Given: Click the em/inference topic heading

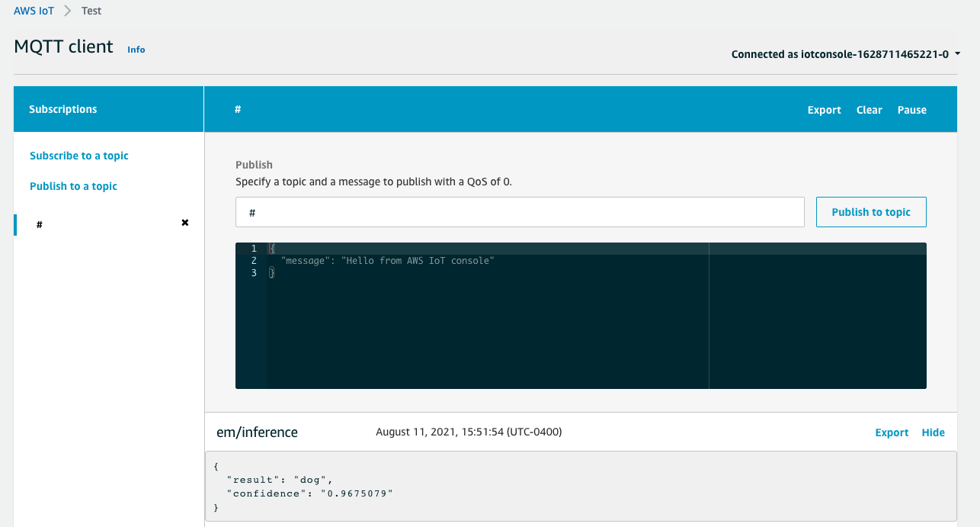Looking at the screenshot, I should [257, 432].
